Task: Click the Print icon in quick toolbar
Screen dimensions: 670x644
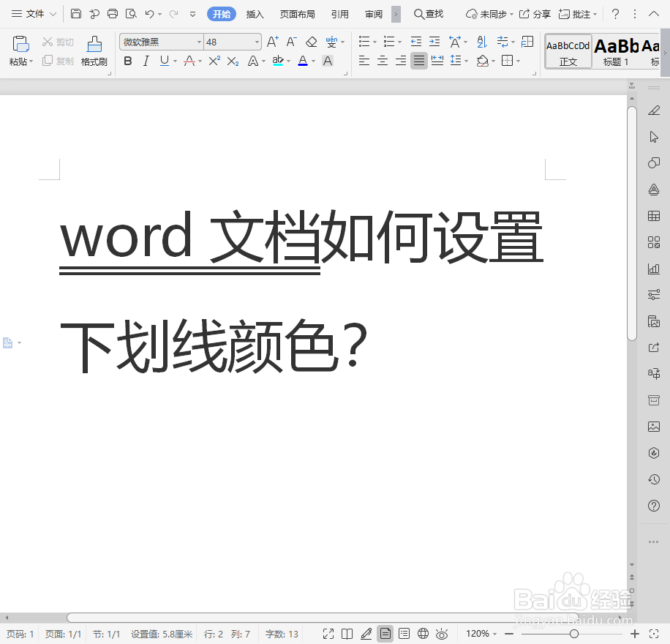Action: 113,14
